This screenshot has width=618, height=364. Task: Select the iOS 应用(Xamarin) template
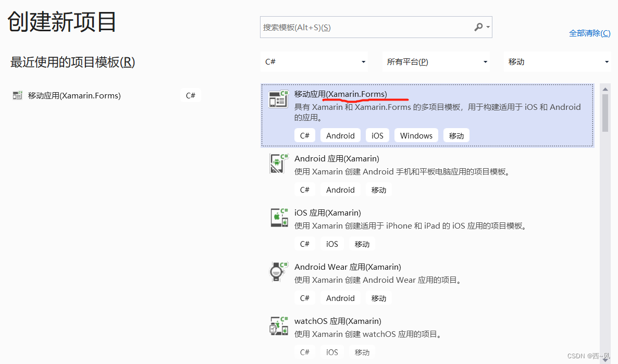click(328, 213)
